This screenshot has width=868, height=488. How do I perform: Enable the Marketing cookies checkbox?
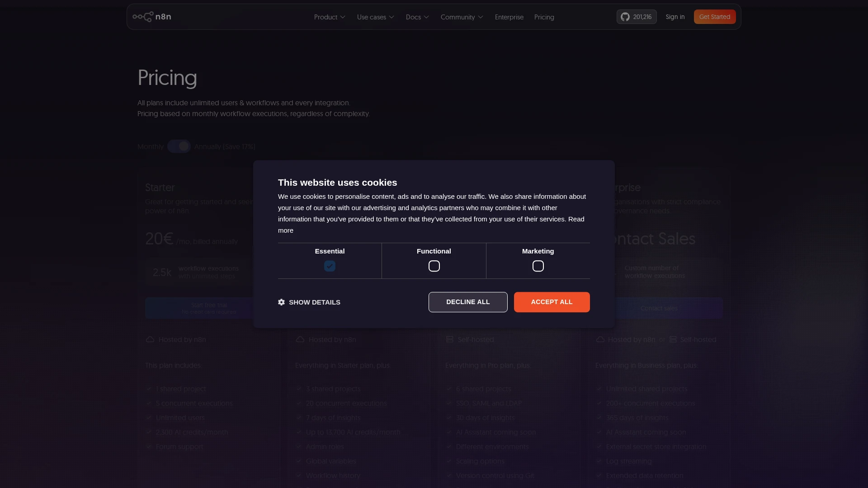(538, 266)
